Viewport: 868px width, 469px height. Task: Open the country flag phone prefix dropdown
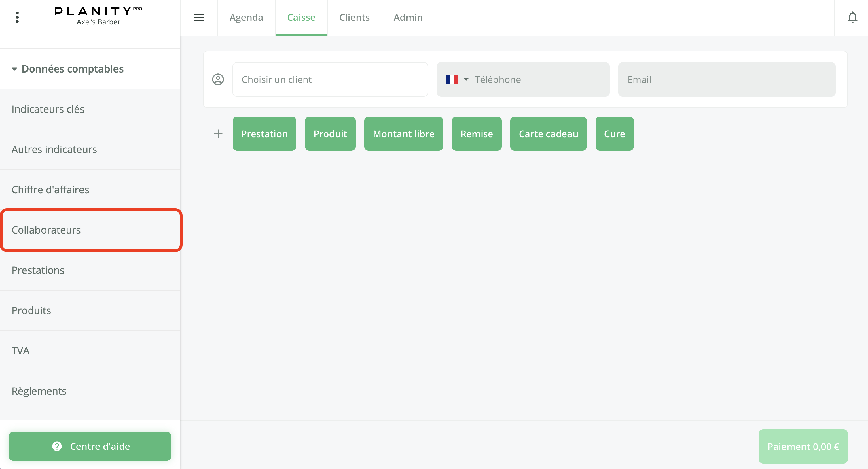(x=457, y=79)
